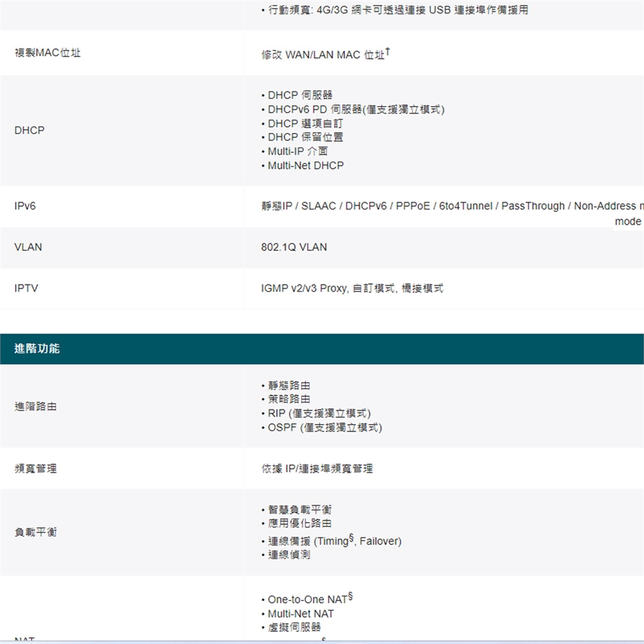Click the IPTV row label
This screenshot has height=644, width=644.
(26, 288)
